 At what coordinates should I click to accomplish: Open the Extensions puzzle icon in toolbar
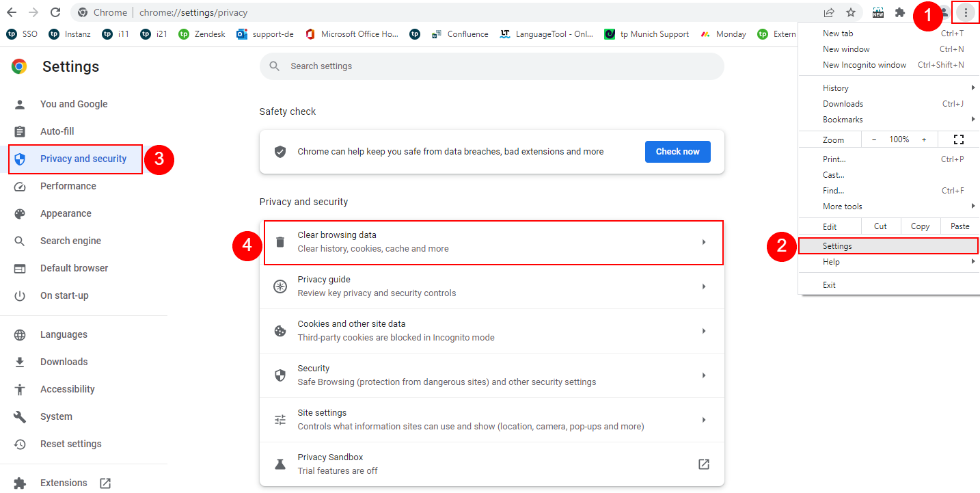[x=900, y=12]
